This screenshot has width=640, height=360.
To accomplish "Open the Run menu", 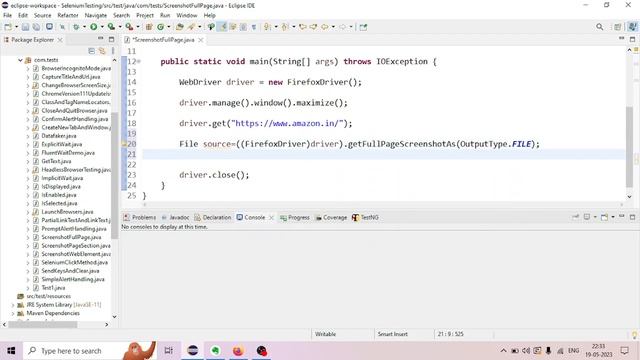I will [165, 16].
